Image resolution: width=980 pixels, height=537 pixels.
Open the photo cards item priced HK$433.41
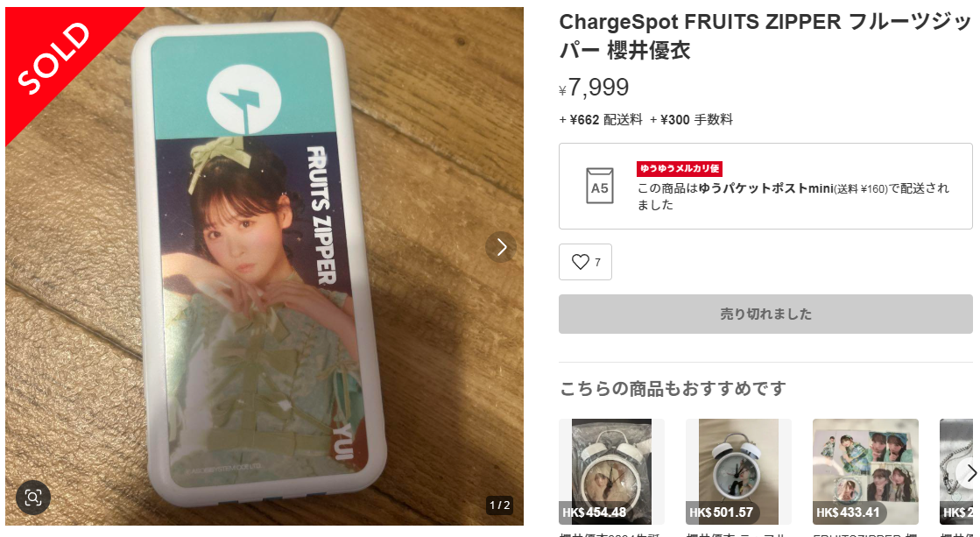pyautogui.click(x=864, y=471)
